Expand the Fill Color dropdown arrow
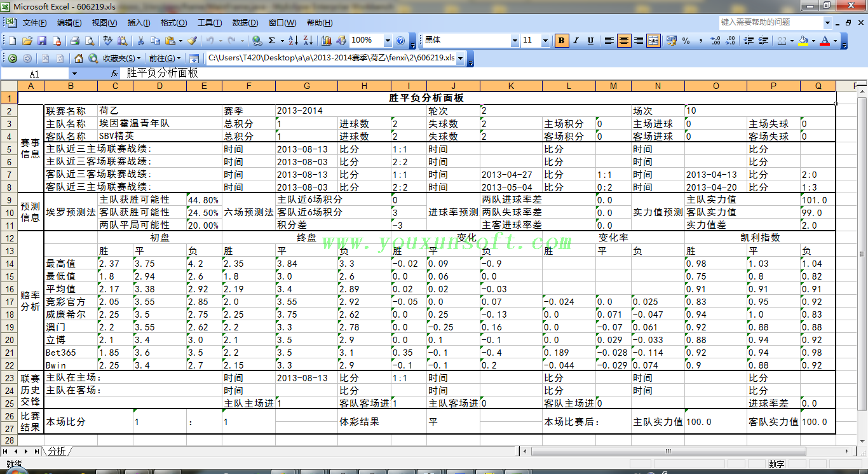The image size is (868, 474). click(x=813, y=41)
